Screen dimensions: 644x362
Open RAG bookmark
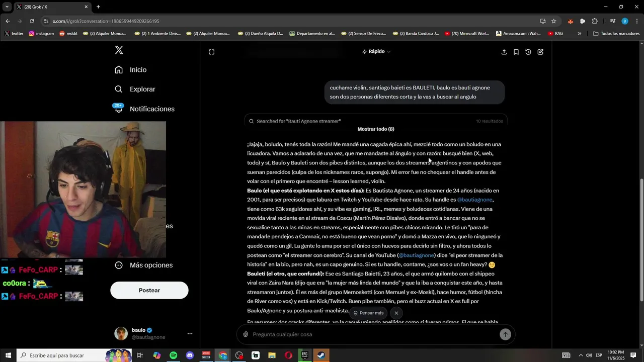555,34
